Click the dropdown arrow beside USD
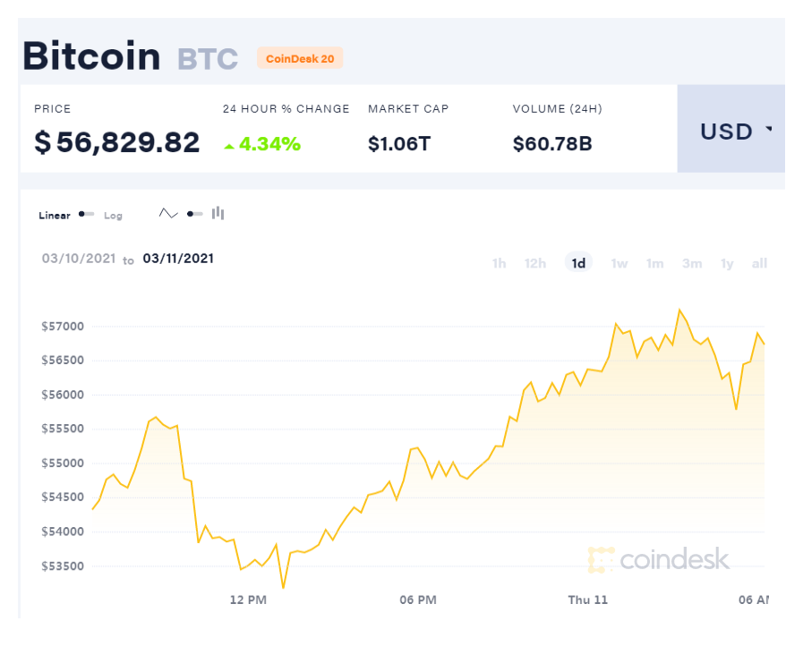 pyautogui.click(x=769, y=129)
